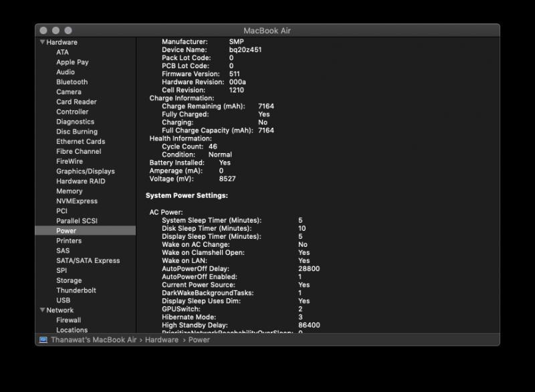
Task: Minimize the MacBook Air window
Action: click(x=56, y=30)
